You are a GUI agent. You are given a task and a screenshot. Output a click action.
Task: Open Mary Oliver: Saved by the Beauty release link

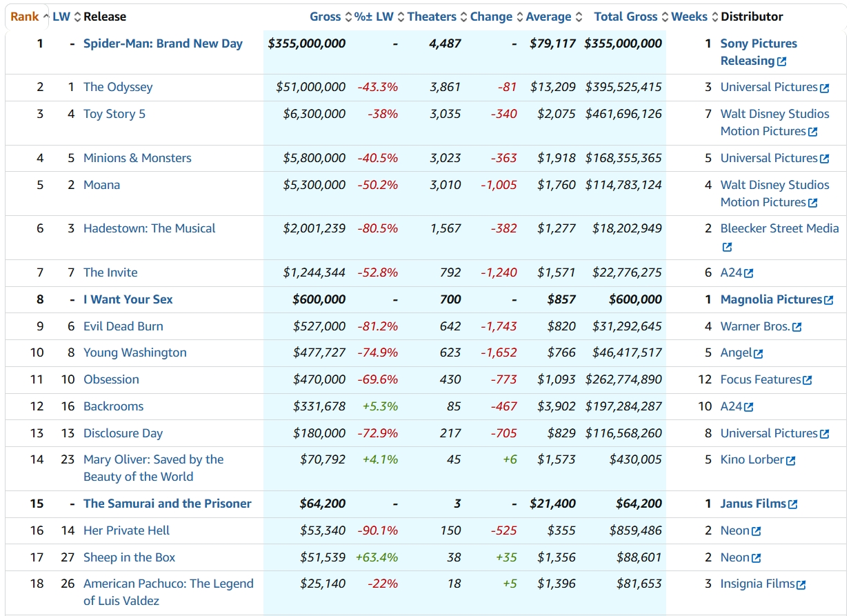point(154,468)
